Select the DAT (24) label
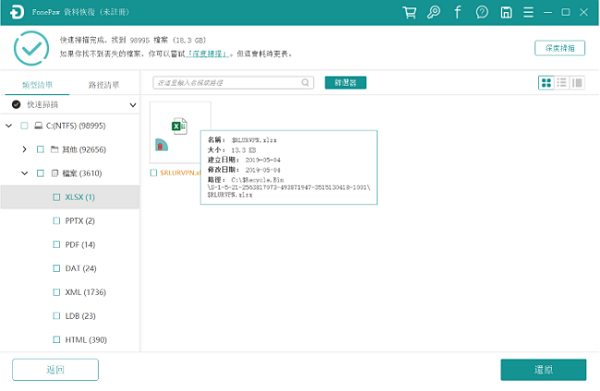The width and height of the screenshot is (600, 391). point(81,268)
